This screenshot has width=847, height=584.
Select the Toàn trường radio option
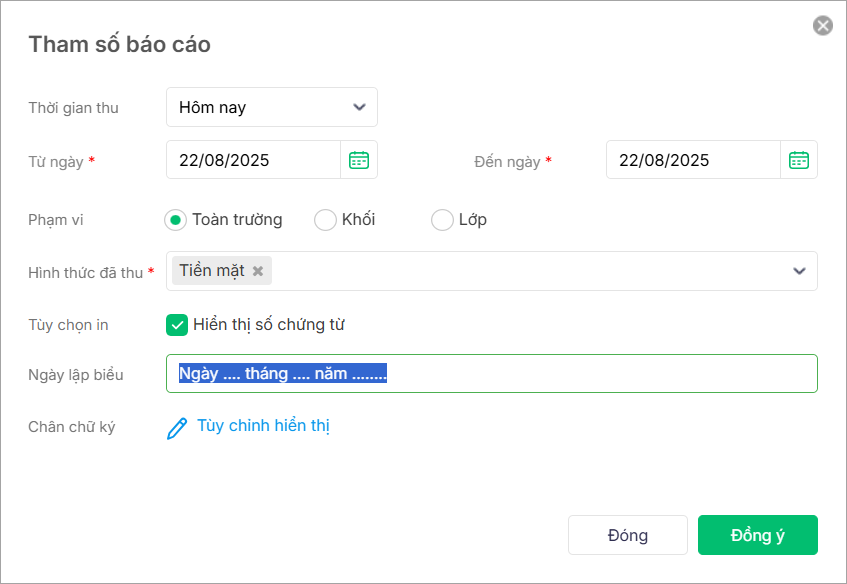[176, 220]
